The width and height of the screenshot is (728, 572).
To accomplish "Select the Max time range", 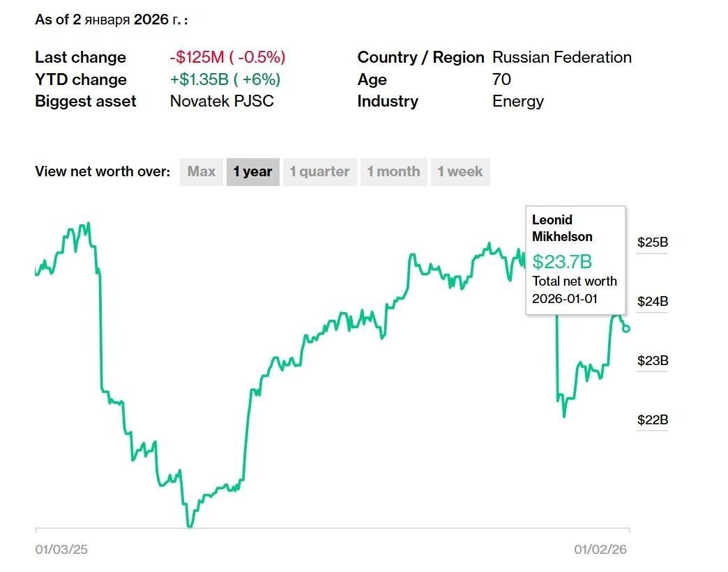I will tap(201, 171).
